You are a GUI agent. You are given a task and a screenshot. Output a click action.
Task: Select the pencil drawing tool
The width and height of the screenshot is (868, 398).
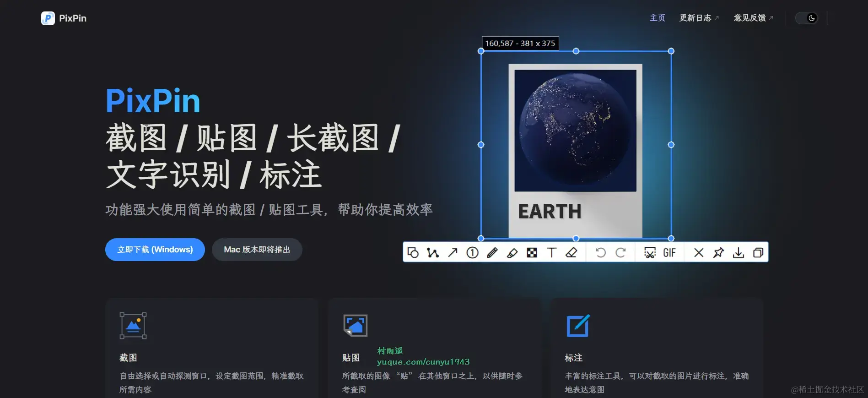point(492,252)
